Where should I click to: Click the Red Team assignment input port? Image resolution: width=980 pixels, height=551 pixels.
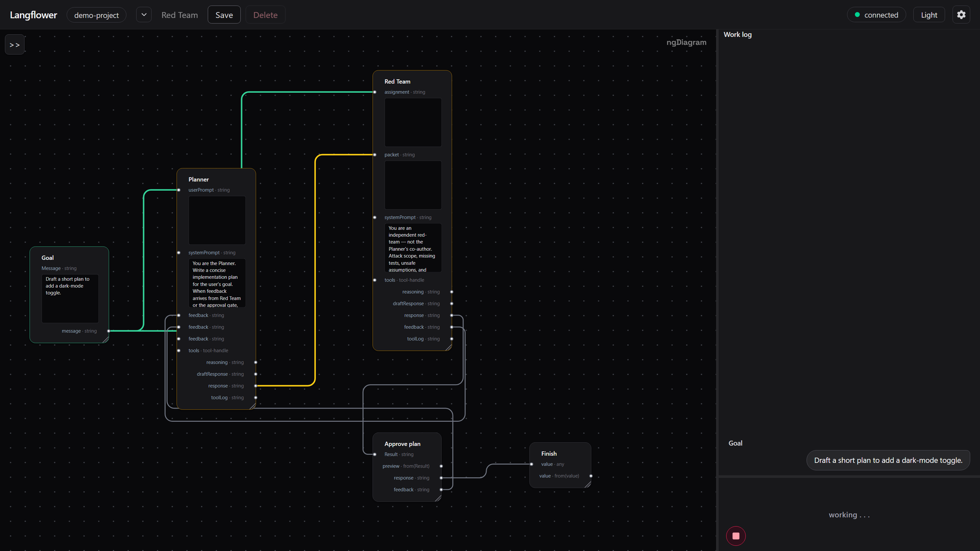pos(375,92)
